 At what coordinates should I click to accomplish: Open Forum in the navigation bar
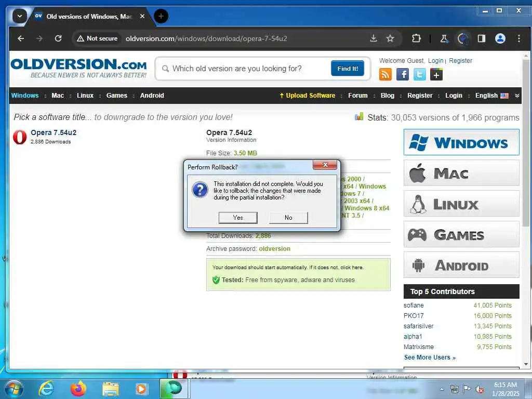coord(357,96)
